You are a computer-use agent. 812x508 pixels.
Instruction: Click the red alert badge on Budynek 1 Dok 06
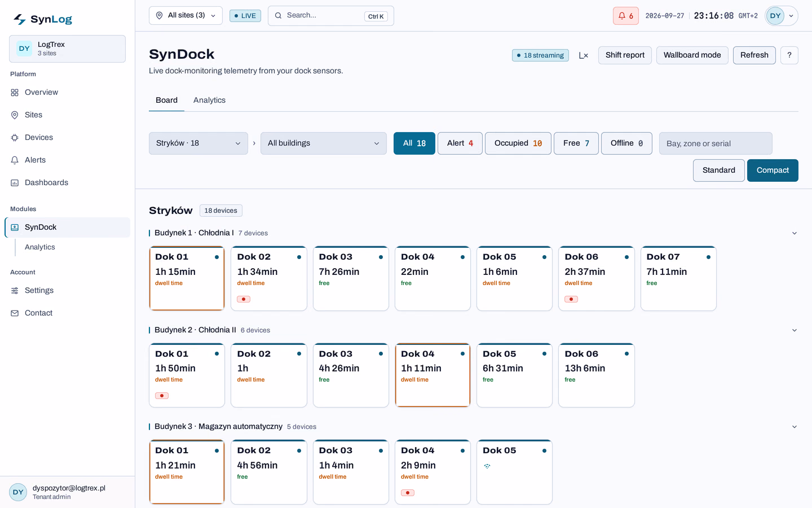[x=571, y=299]
